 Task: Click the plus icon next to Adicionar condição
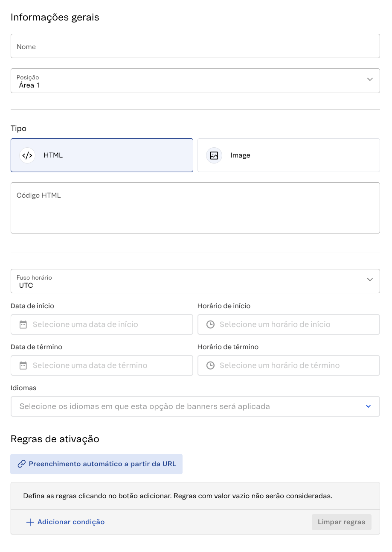tap(30, 522)
